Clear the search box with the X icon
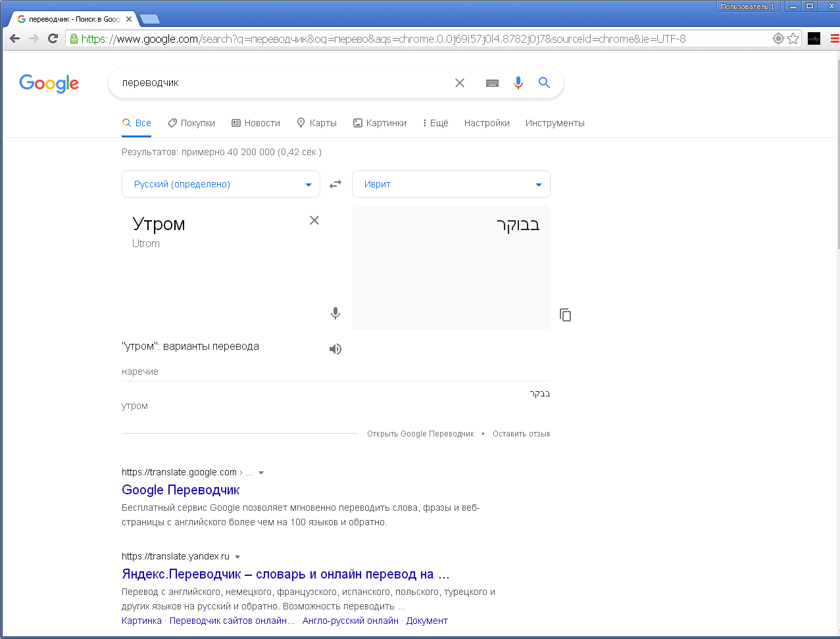Screen dimensions: 840x639 click(x=460, y=83)
